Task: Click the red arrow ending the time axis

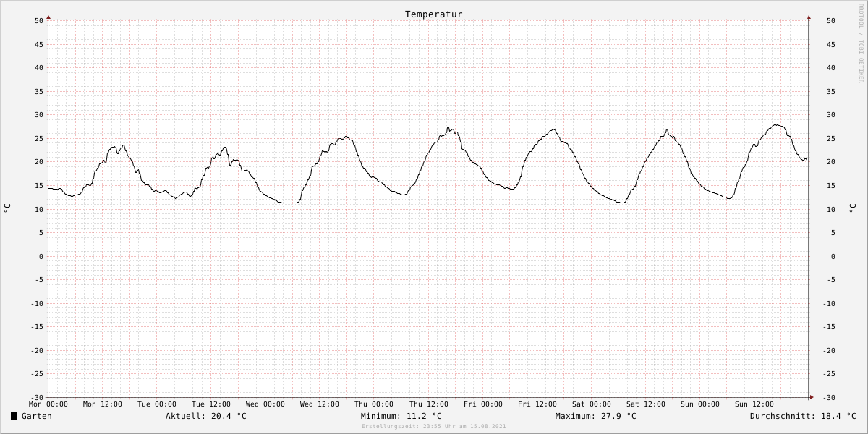Action: 812,397
